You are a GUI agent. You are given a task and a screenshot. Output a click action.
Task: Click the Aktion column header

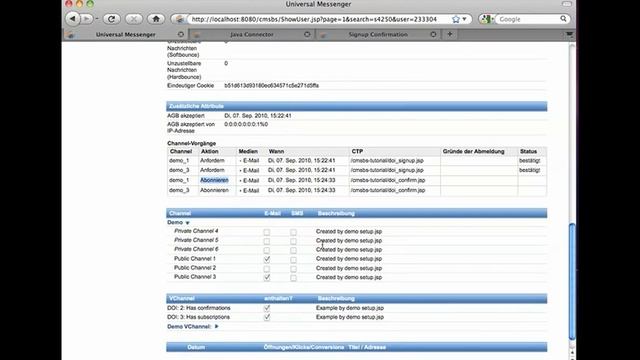click(x=210, y=151)
